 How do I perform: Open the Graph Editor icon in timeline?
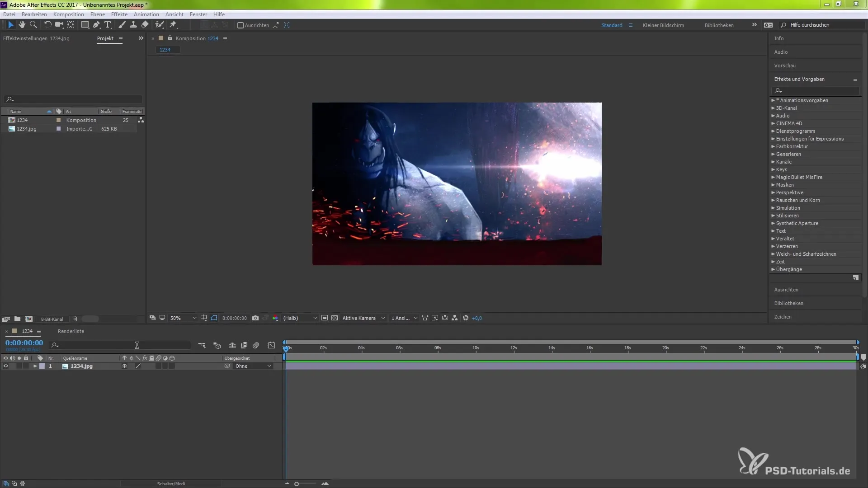pyautogui.click(x=271, y=345)
